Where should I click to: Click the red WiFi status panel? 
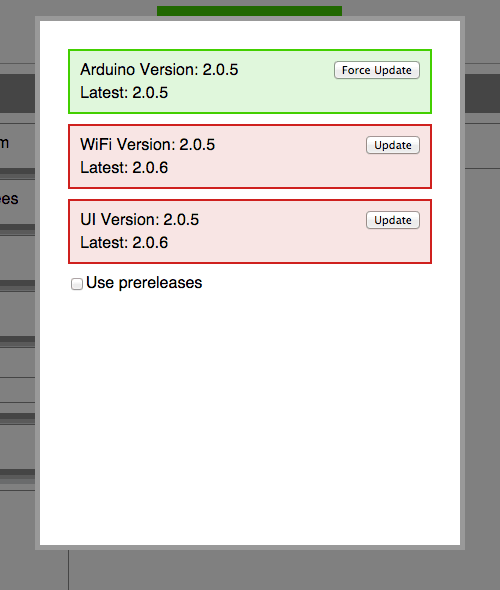click(250, 156)
